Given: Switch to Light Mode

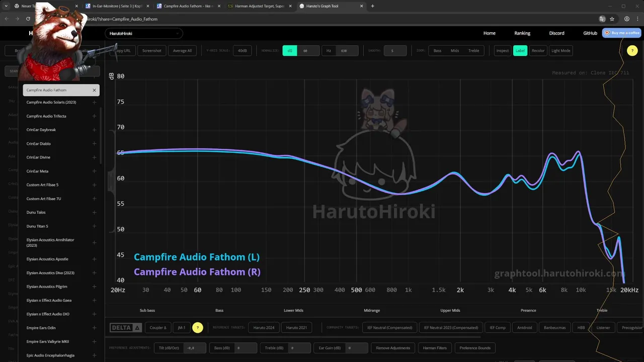Looking at the screenshot, I should (x=561, y=51).
